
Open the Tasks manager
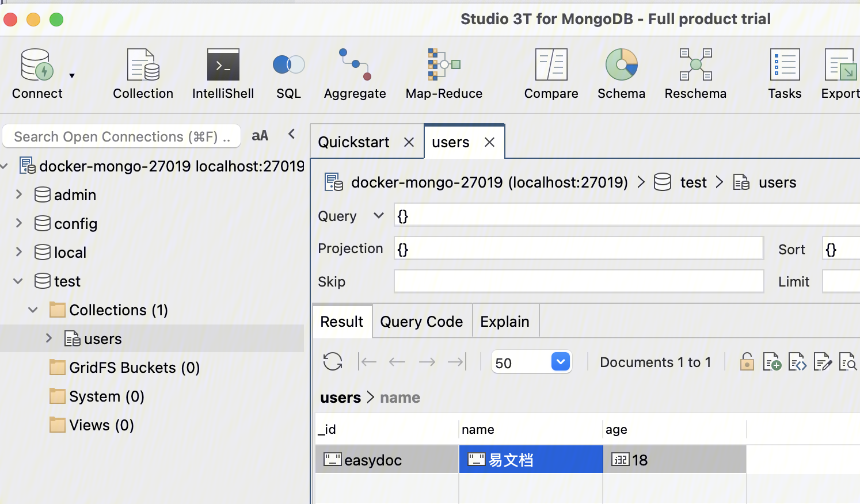click(785, 74)
